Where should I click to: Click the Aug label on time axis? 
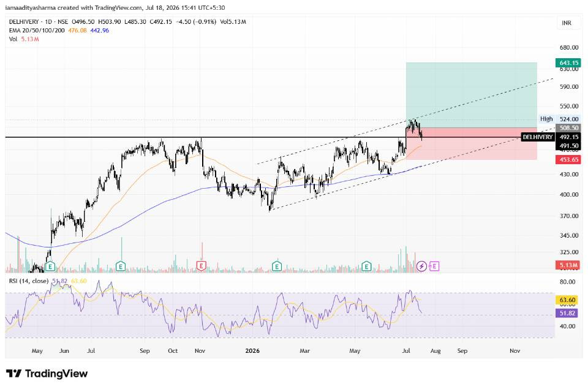pyautogui.click(x=435, y=351)
